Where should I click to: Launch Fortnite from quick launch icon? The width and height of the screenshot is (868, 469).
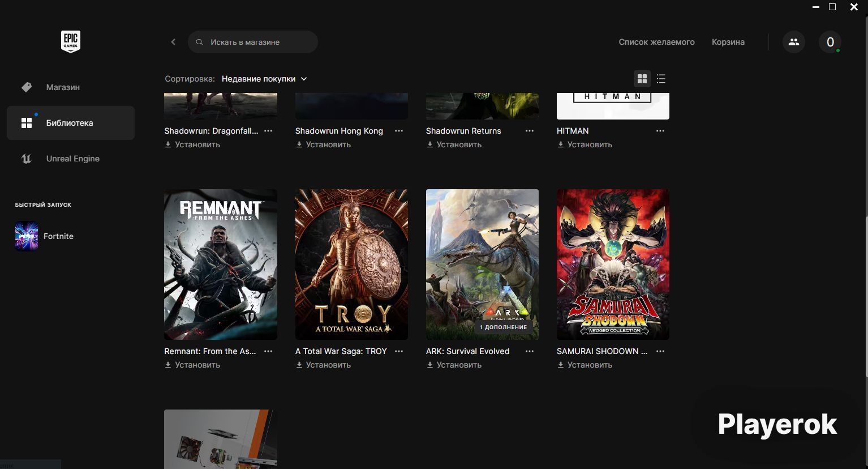(x=27, y=236)
